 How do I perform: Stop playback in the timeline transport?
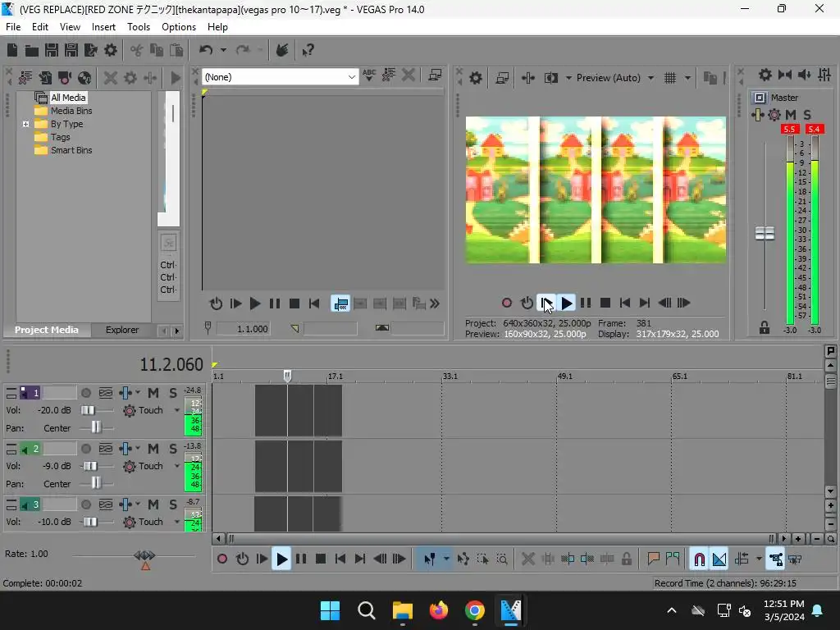point(321,559)
